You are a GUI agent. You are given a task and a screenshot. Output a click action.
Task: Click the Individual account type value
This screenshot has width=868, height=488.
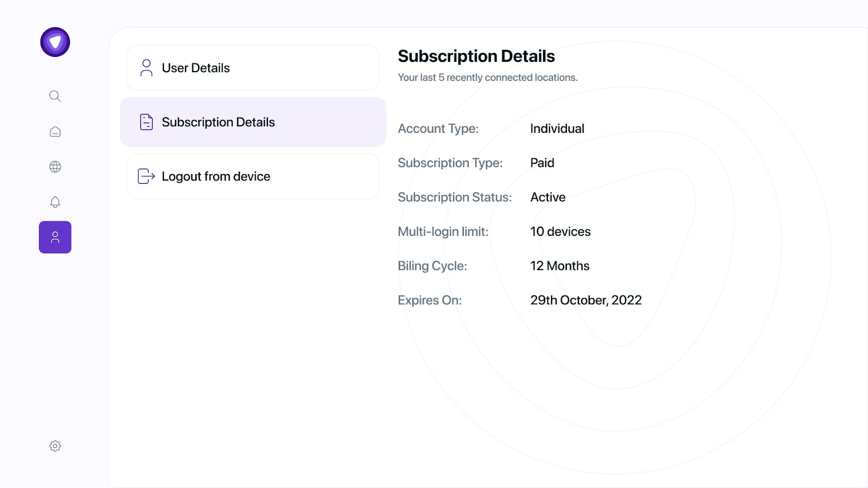tap(557, 129)
